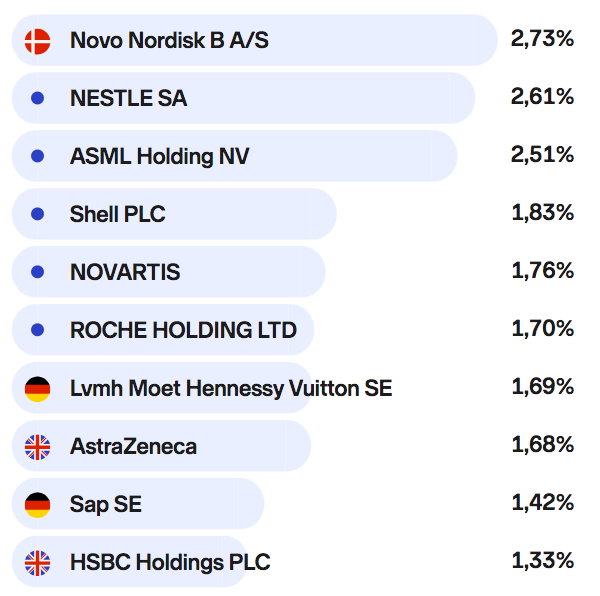Open the Novo Nordisk B A/S holding

click(169, 41)
